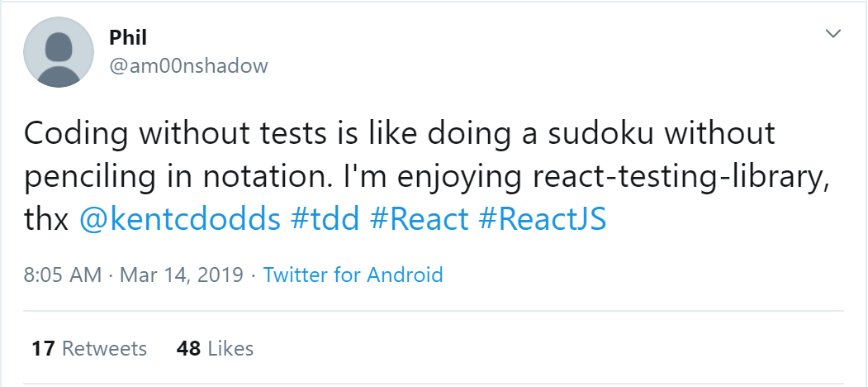The width and height of the screenshot is (868, 387).
Task: Click Phil's default profile avatar
Action: click(58, 51)
